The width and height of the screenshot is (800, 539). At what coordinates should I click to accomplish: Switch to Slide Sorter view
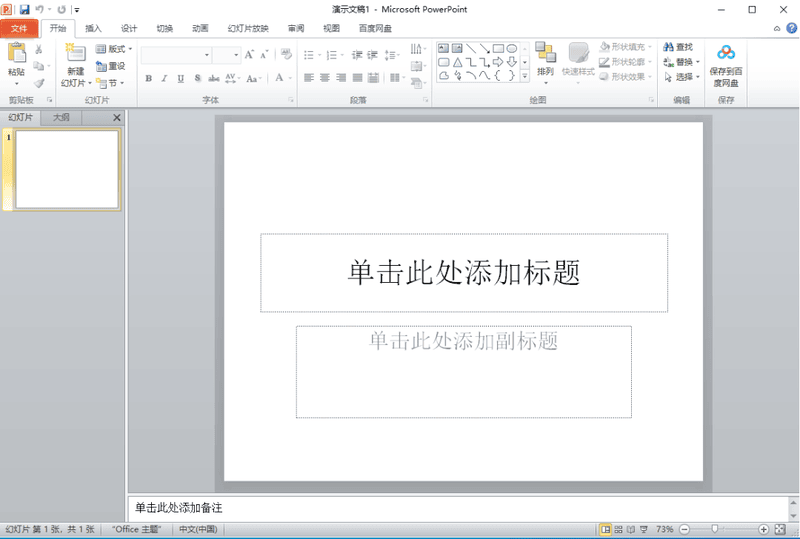pyautogui.click(x=618, y=529)
